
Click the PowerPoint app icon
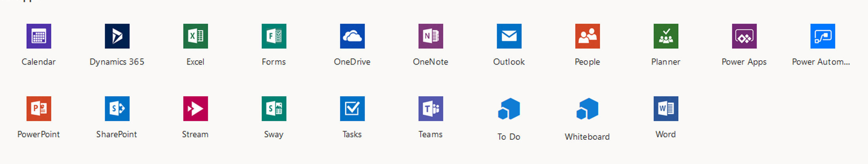(x=38, y=109)
